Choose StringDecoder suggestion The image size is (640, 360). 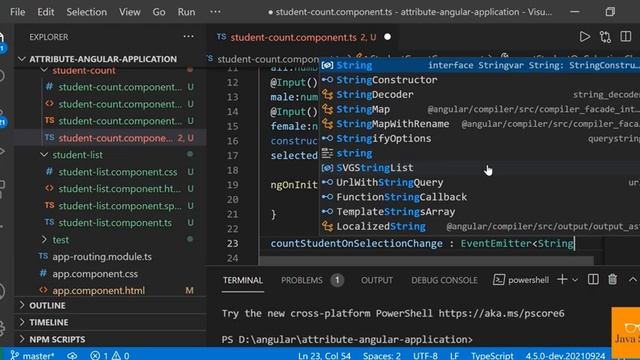pyautogui.click(x=479, y=95)
